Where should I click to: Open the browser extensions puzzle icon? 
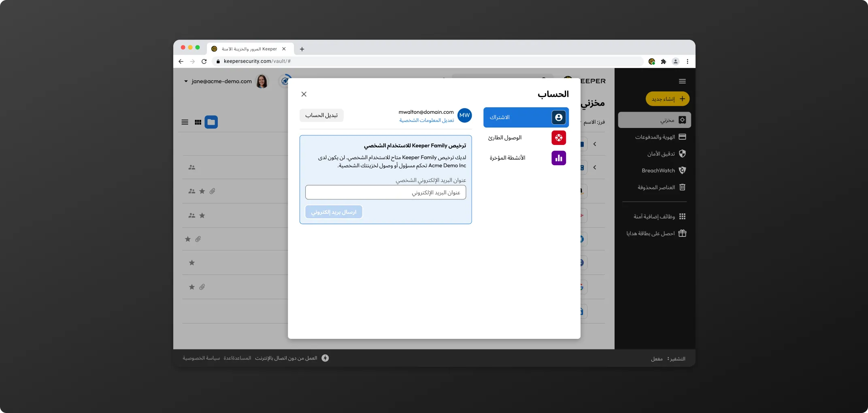click(663, 62)
